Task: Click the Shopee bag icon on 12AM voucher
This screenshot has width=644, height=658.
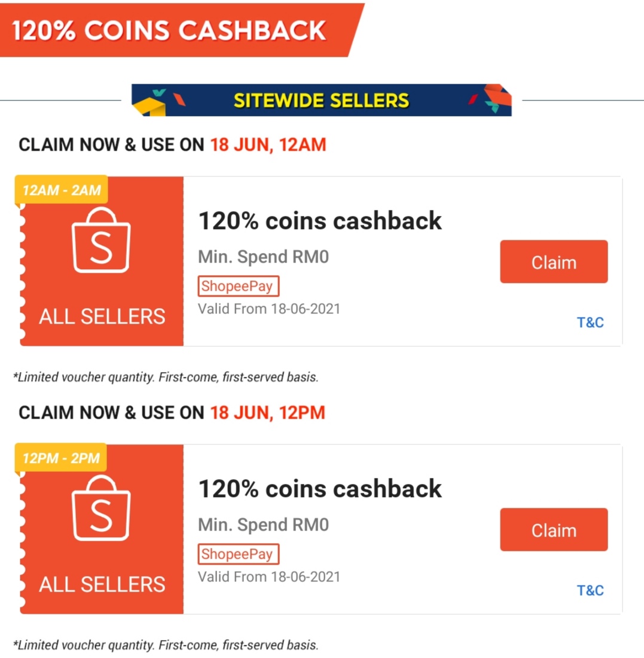Action: [100, 240]
